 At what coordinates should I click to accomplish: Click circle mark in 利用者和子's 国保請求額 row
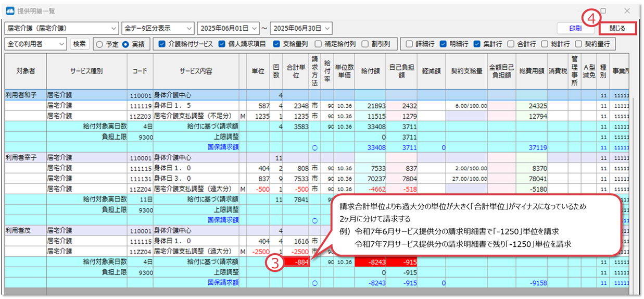point(314,147)
